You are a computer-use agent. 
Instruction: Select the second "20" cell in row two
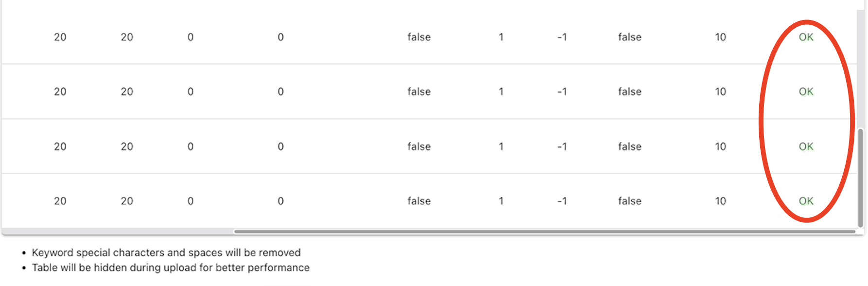click(126, 91)
